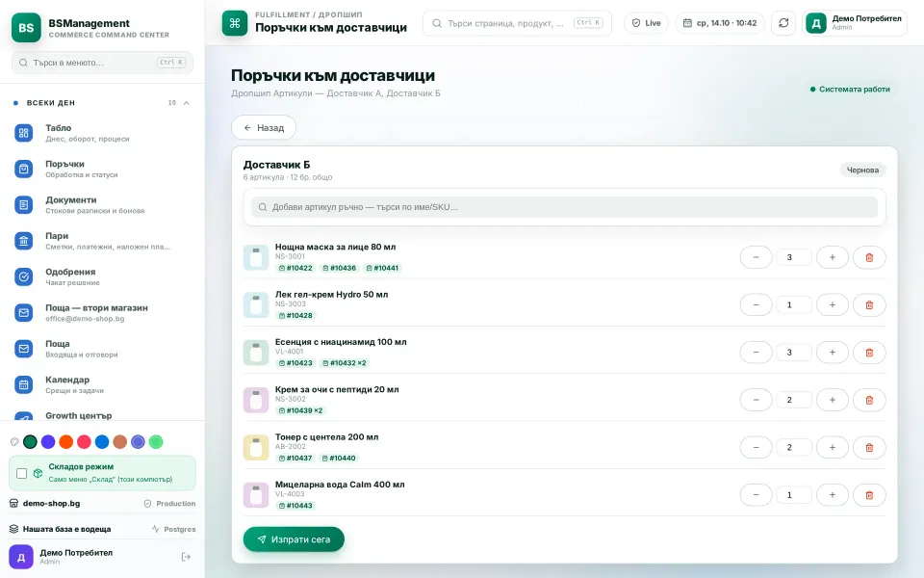
Task: Open the Календар icon
Action: click(x=23, y=385)
